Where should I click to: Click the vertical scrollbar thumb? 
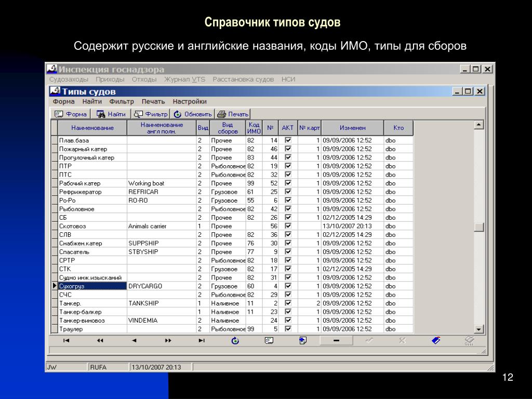point(478,227)
